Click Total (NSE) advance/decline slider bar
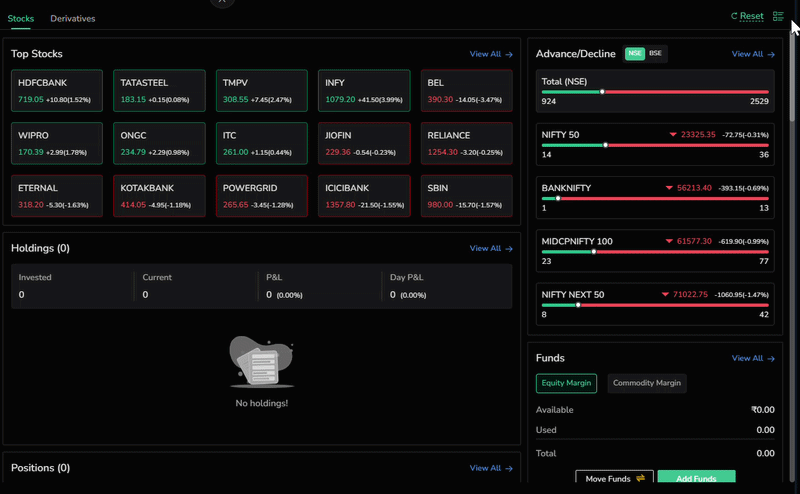 point(655,92)
